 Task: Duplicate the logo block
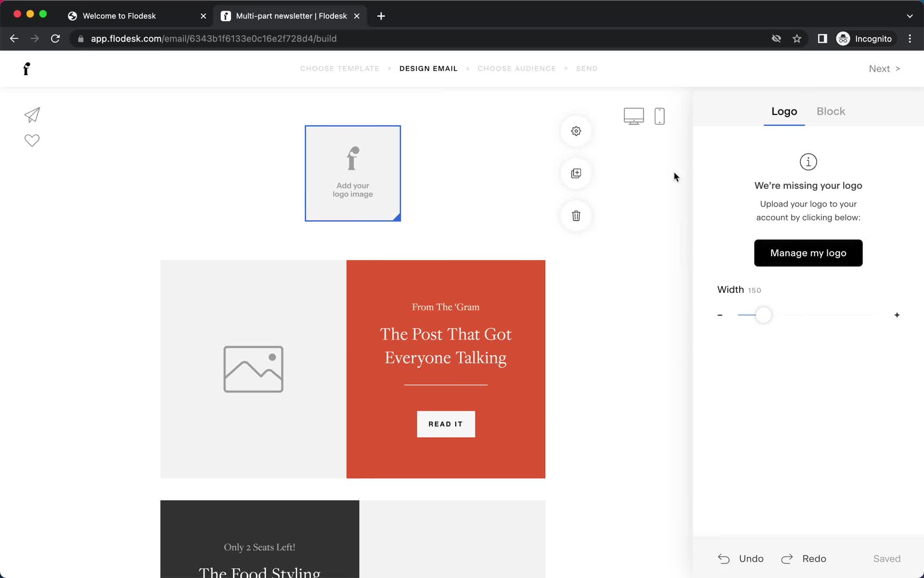click(x=576, y=173)
